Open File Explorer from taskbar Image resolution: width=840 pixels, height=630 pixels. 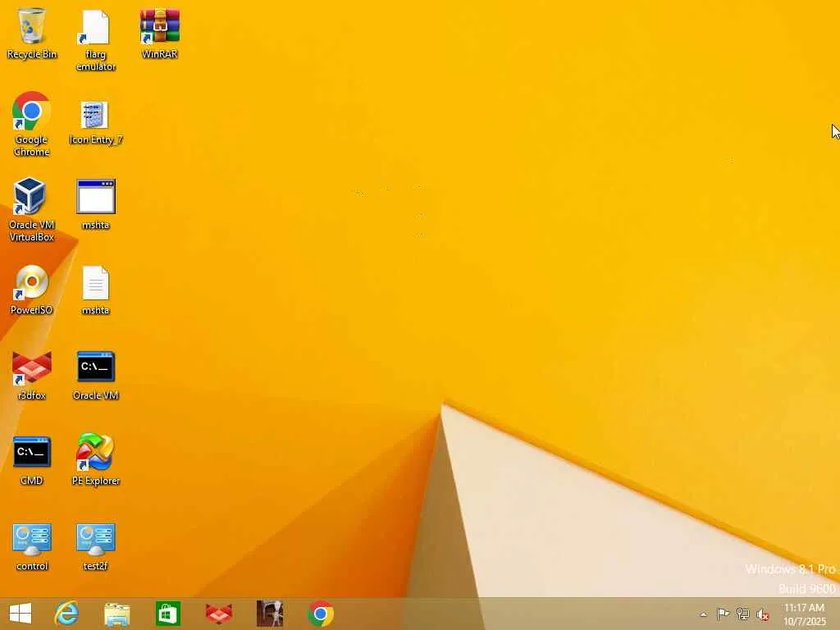(116, 614)
